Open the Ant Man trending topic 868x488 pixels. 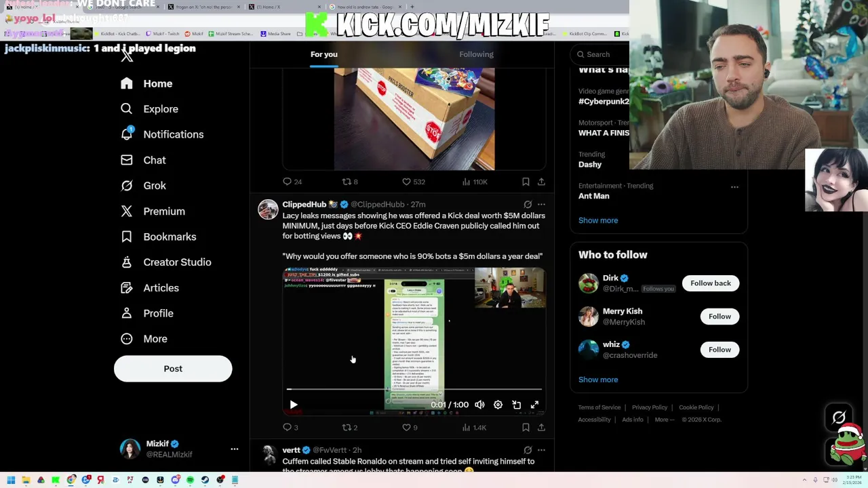pyautogui.click(x=594, y=196)
